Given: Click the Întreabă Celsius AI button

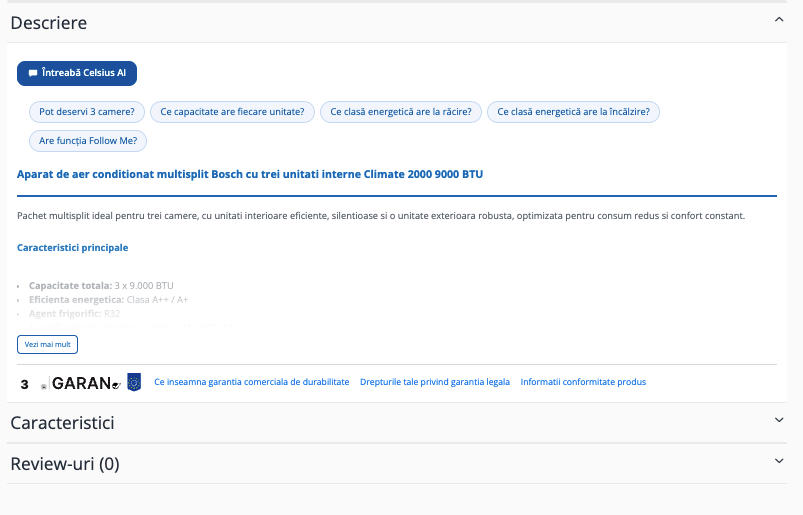Looking at the screenshot, I should (x=77, y=73).
